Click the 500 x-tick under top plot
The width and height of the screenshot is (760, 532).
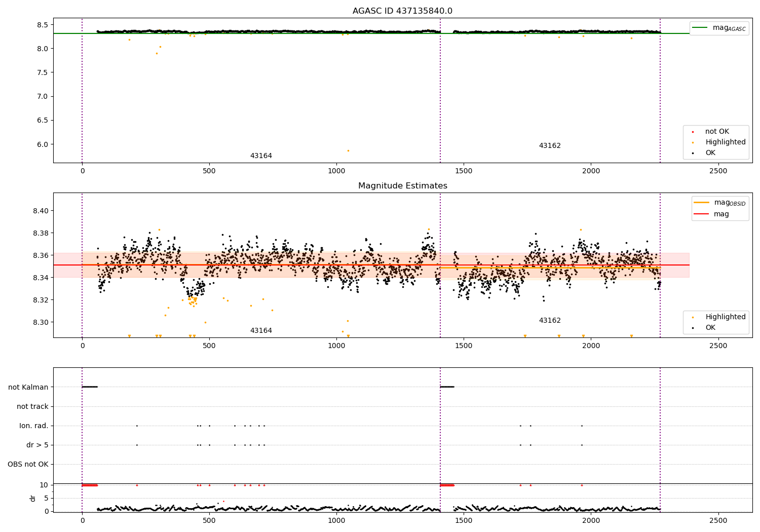209,171
